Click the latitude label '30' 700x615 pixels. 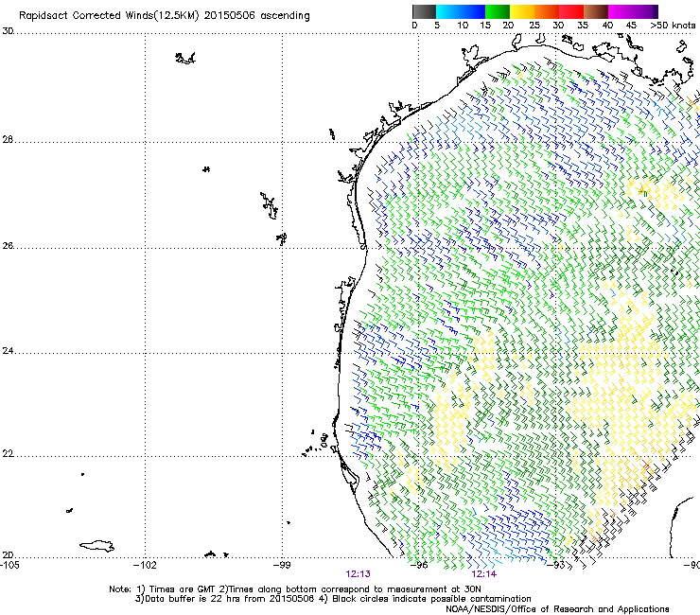pyautogui.click(x=8, y=31)
